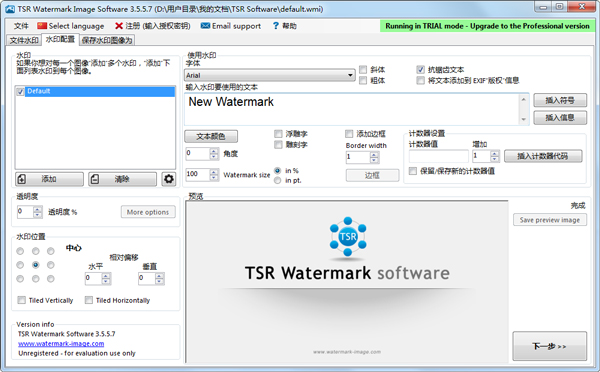Screen dimensions: 600x372
Task: Enable the Tiled Vertically checkbox
Action: pos(22,300)
